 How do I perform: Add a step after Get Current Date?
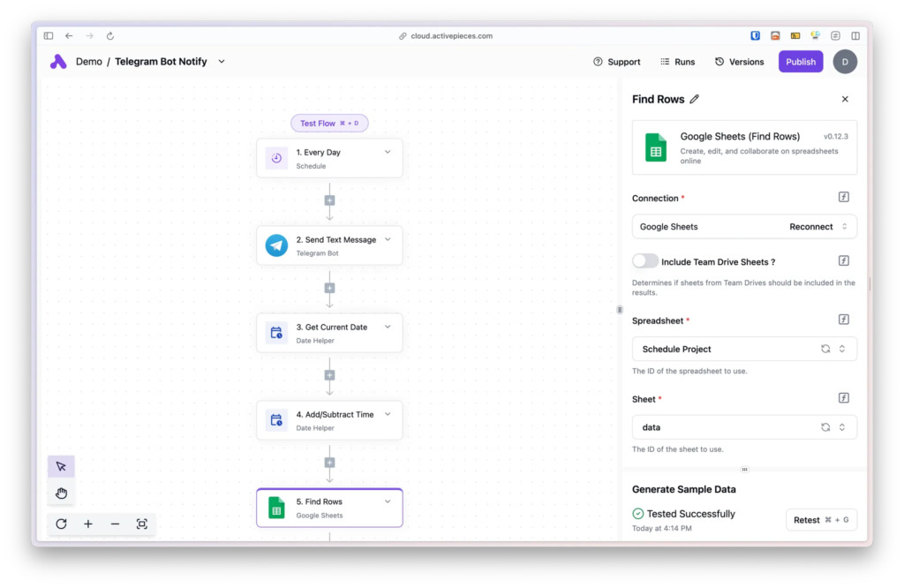pos(330,375)
